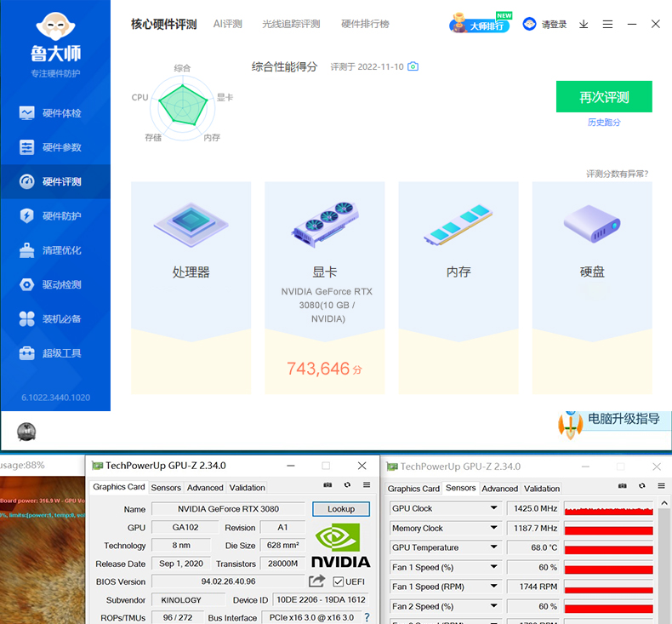Screen dimensions: 672x624
Task: Select 硬件评测 in the sidebar
Action: (x=54, y=182)
